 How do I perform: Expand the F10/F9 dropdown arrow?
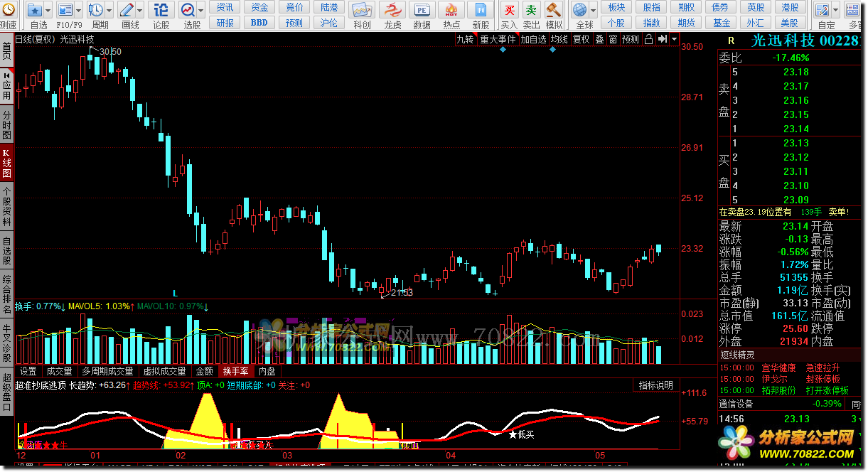pos(78,10)
